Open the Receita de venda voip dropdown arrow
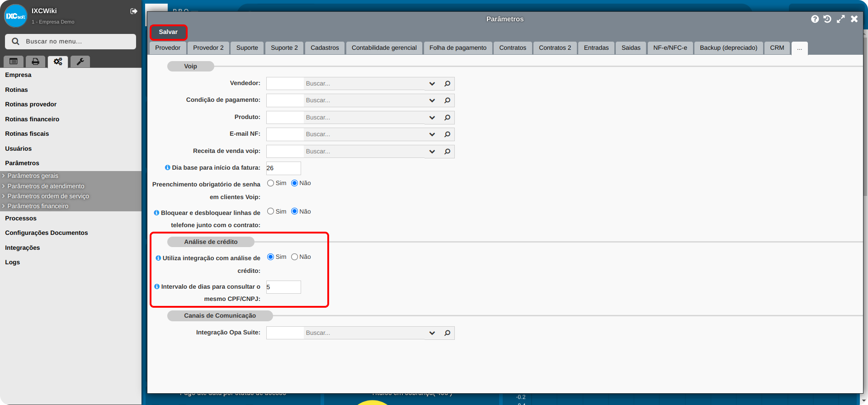 click(x=432, y=152)
